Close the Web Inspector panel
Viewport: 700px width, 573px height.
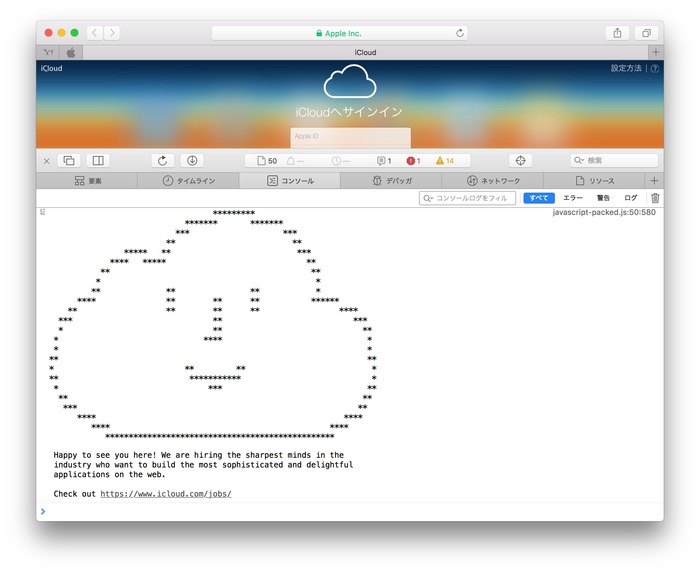click(x=46, y=161)
